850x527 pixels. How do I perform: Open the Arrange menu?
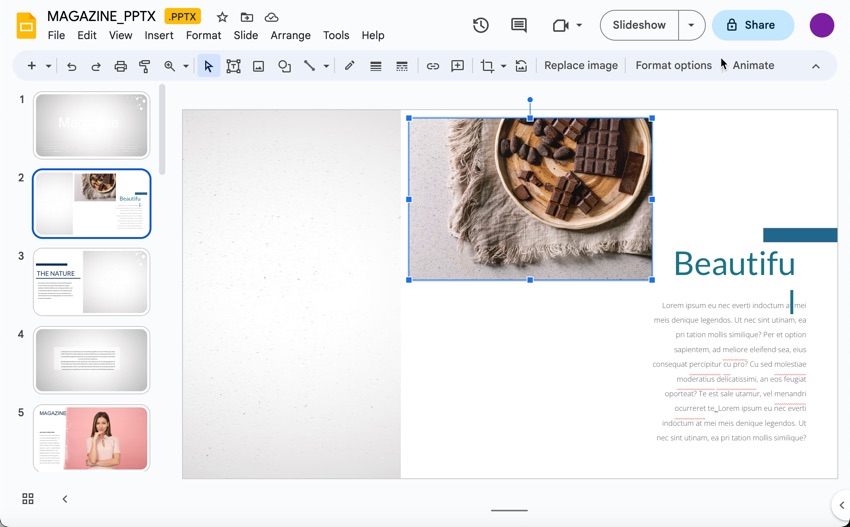click(x=291, y=35)
